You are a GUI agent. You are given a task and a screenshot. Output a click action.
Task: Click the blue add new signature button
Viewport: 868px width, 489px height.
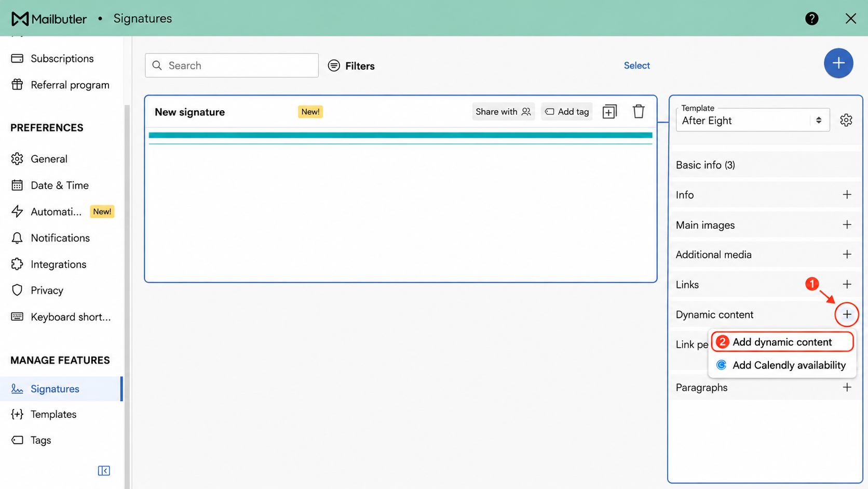pyautogui.click(x=838, y=63)
